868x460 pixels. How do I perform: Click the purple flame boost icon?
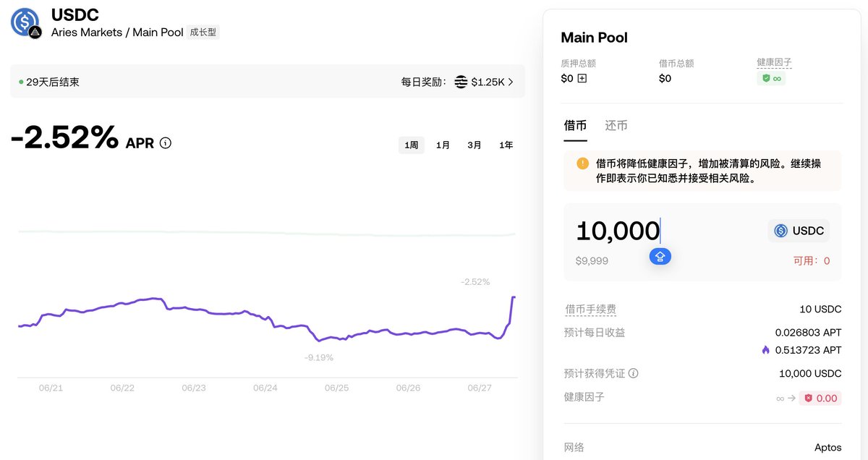[765, 350]
